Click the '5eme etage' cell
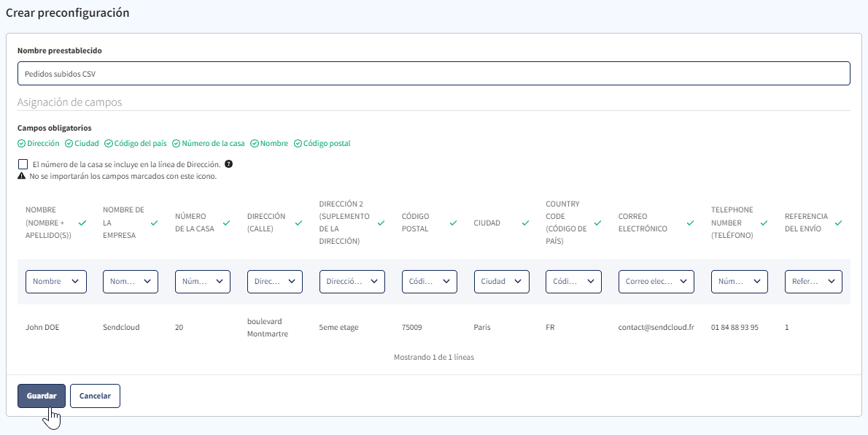Image resolution: width=868 pixels, height=435 pixels. pos(338,328)
